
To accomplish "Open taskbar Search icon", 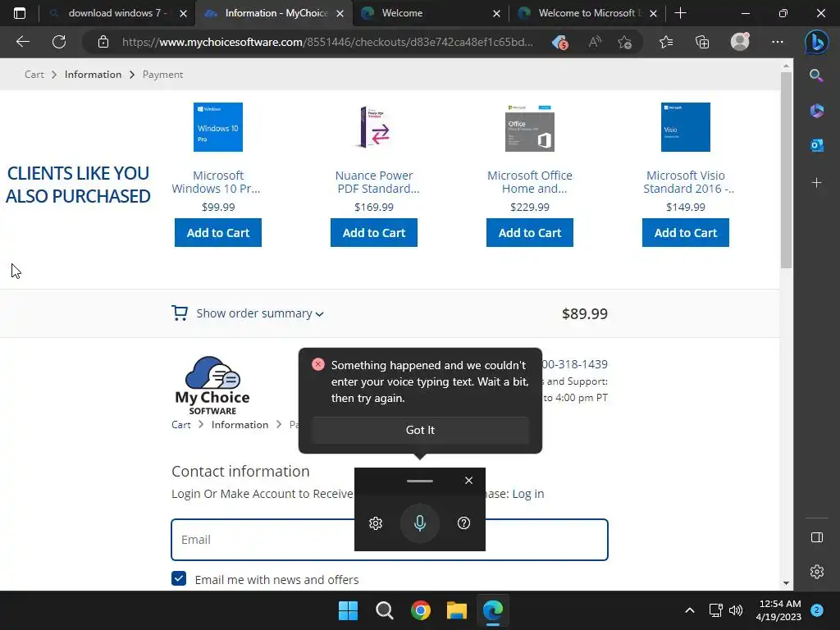I will tap(384, 610).
